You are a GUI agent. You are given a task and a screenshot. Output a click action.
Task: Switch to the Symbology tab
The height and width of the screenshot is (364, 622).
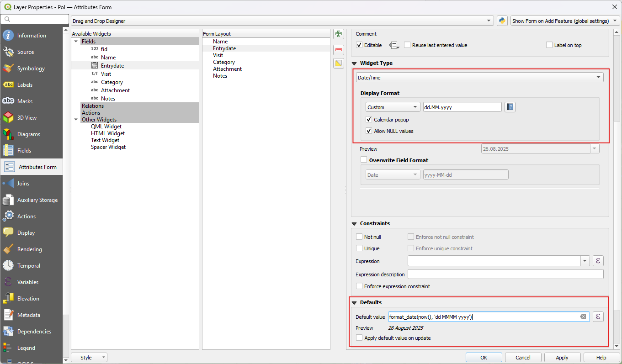(31, 69)
